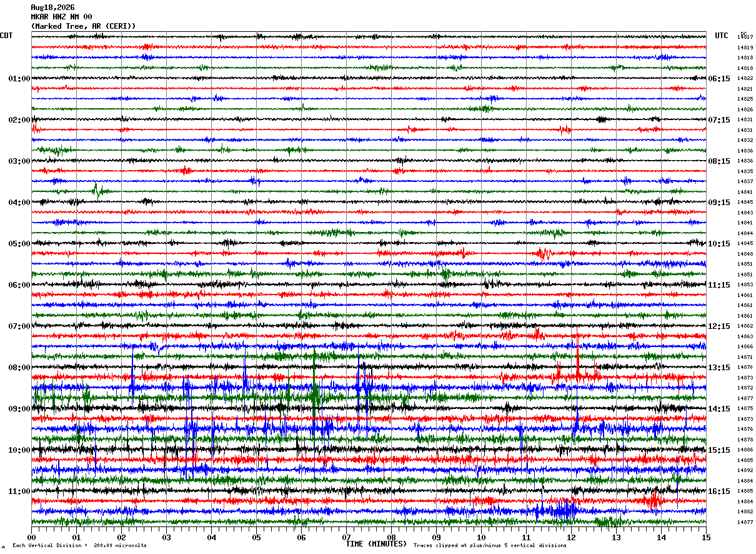Click the DC offset value 14832
756x554 pixels.
[745, 141]
